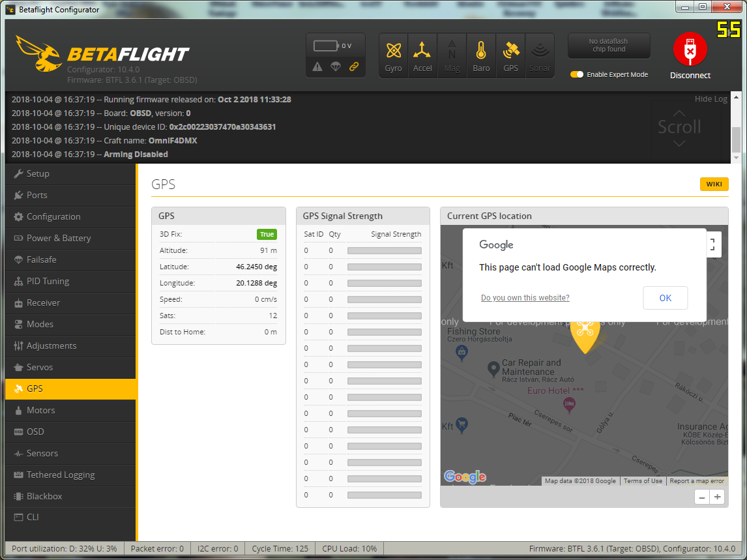Click the map fullscreen expander control

[714, 244]
